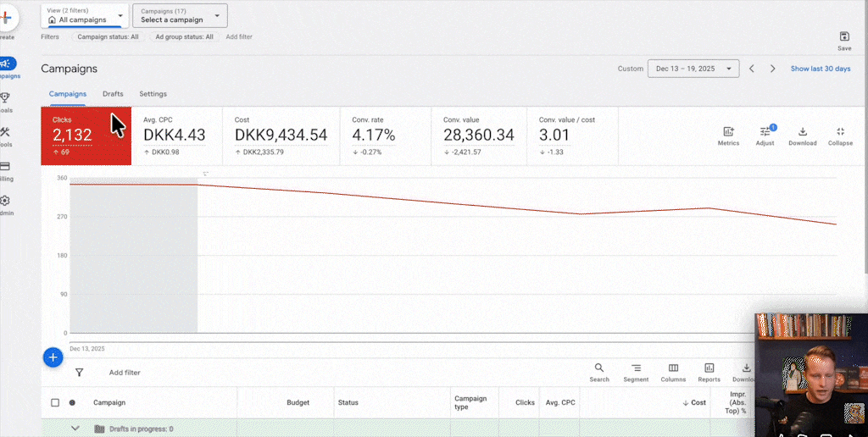Collapse the performance chart
Viewport: 868px width, 437px height.
pos(840,132)
